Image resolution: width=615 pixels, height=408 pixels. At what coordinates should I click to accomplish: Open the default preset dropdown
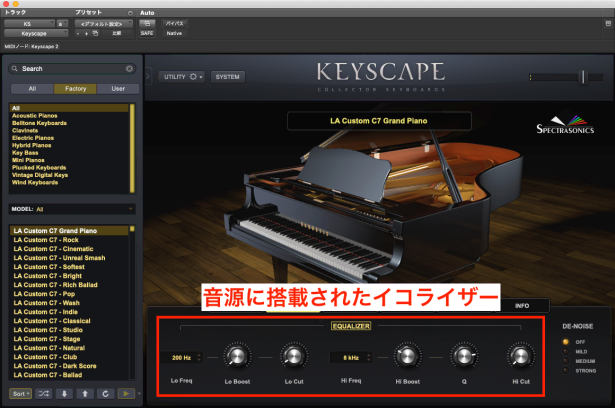104,24
